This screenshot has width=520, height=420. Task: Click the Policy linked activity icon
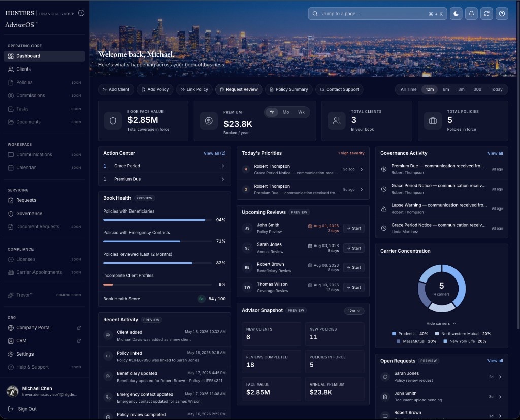click(x=108, y=356)
